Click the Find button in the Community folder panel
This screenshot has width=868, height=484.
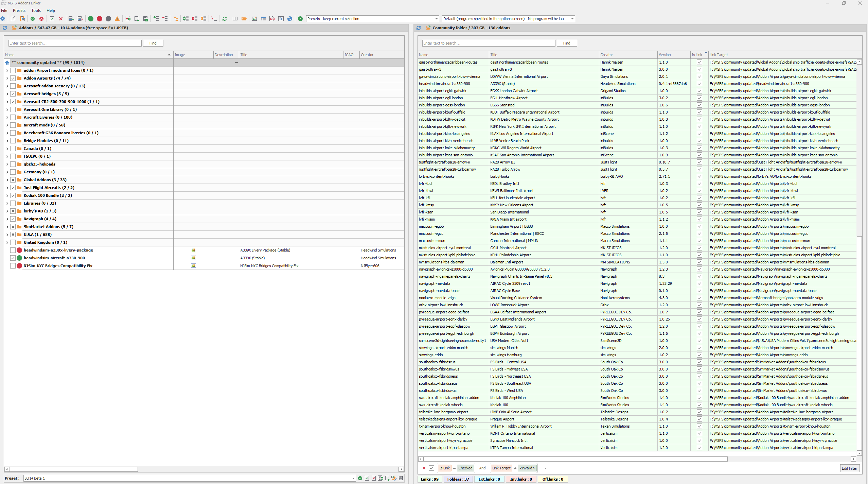point(567,43)
